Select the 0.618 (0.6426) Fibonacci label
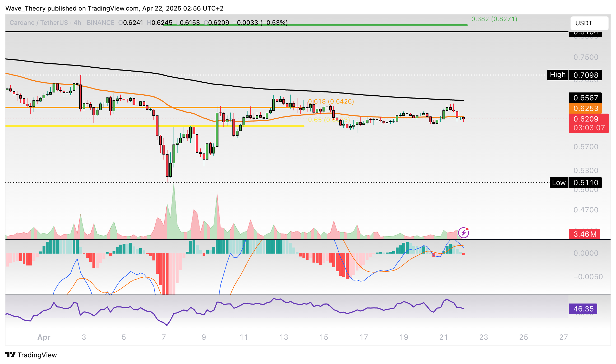The height and width of the screenshot is (364, 616). click(x=331, y=101)
